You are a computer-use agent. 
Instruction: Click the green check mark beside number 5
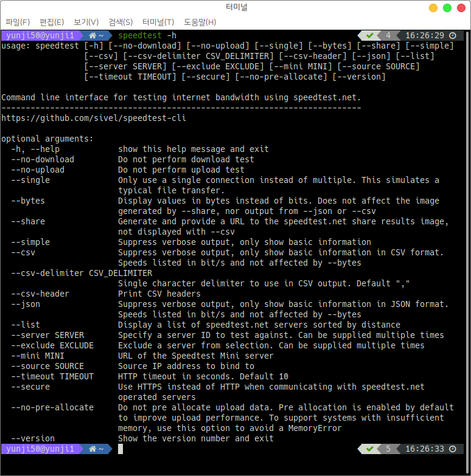pos(369,449)
